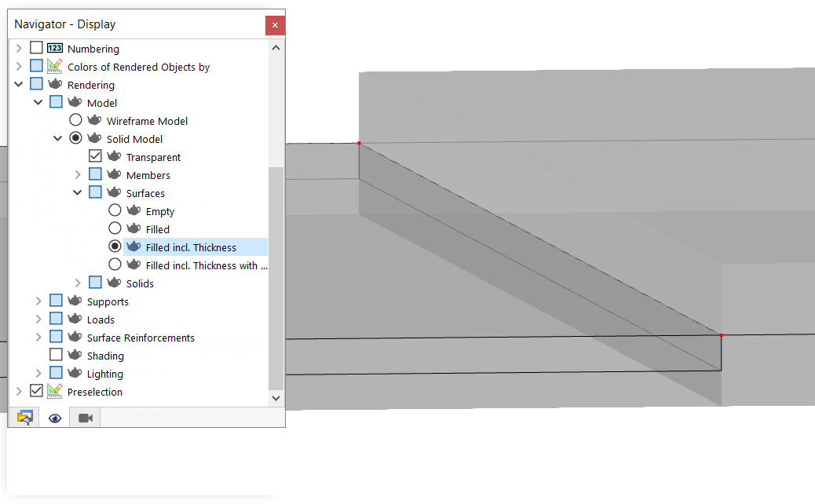Toggle the Model checkbox
Viewport: 815px width, 504px height.
tap(56, 102)
